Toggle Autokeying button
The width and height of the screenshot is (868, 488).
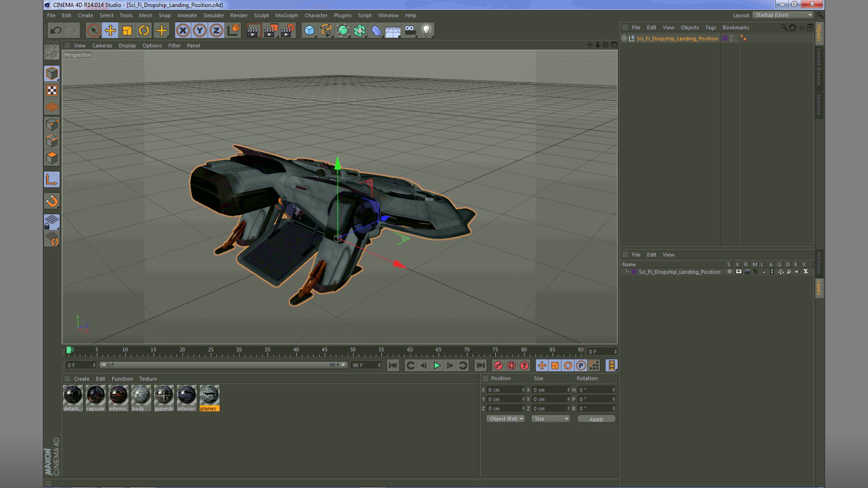point(511,365)
